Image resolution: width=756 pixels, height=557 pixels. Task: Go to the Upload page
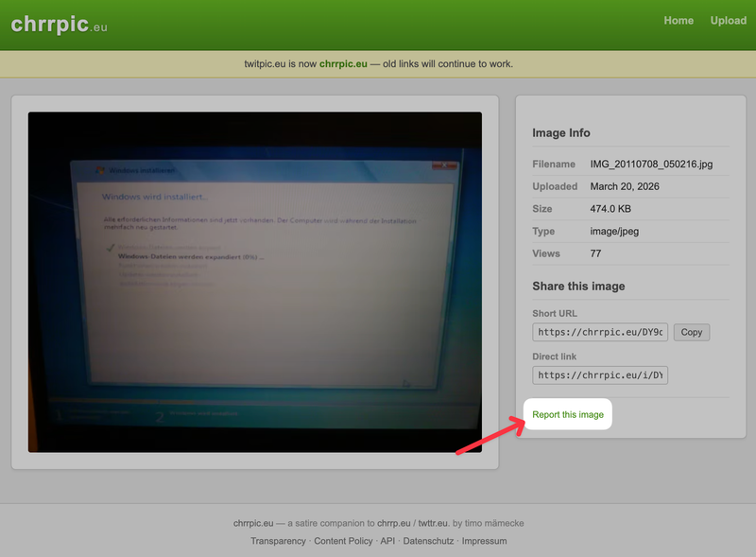728,21
